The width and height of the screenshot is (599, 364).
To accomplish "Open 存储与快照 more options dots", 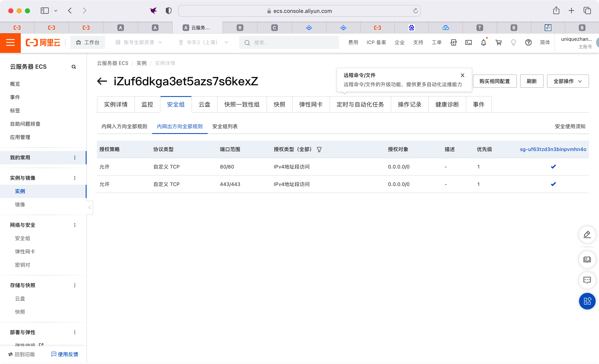I will [x=75, y=285].
